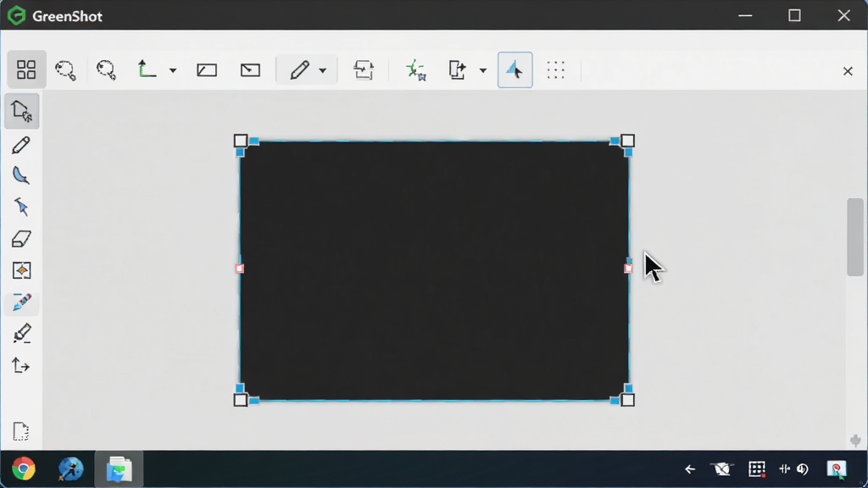Click the crop region capture icon
This screenshot has width=868, height=488.
coord(363,70)
